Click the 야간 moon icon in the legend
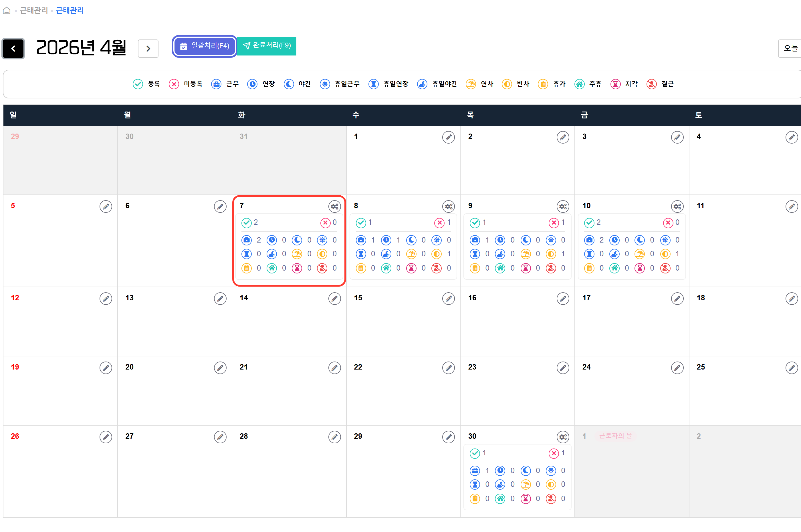Image resolution: width=801 pixels, height=532 pixels. click(x=289, y=84)
